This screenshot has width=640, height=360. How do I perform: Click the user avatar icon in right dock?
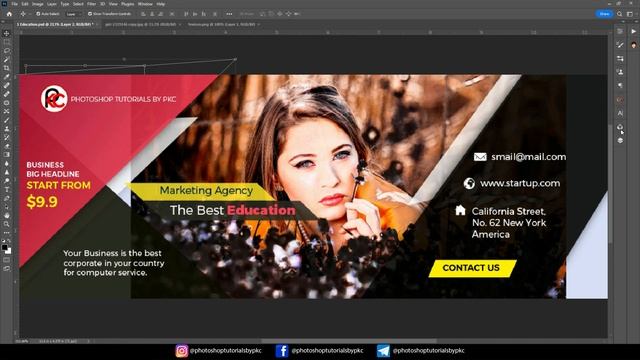point(633,45)
